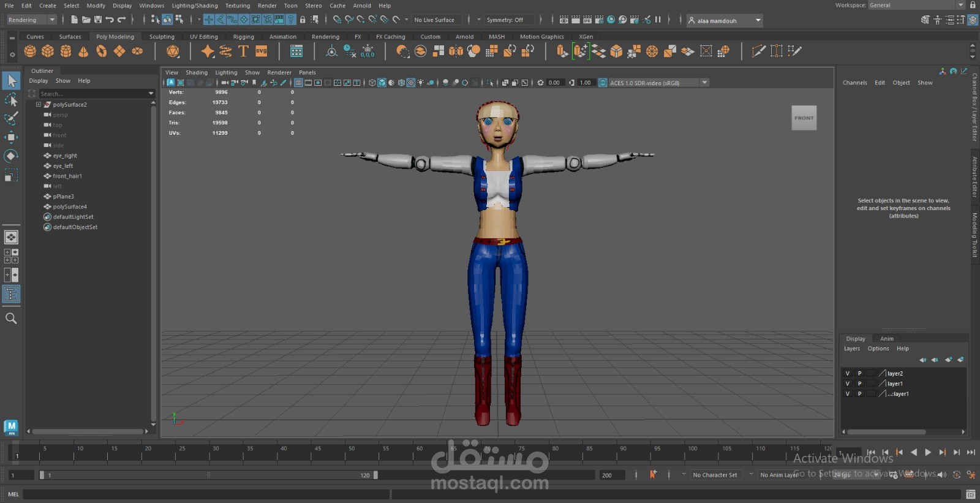Open the No Character Set dropdown

(715, 475)
